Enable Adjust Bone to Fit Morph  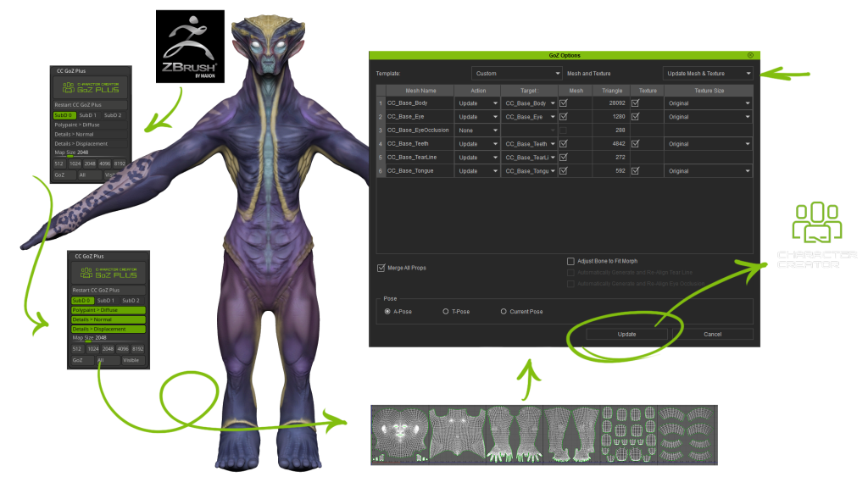click(570, 261)
